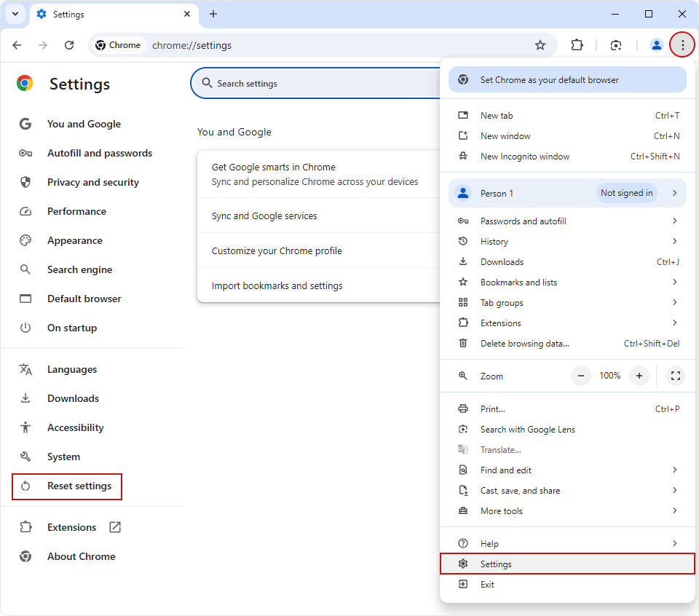Expand the More tools submenu
Image resolution: width=699 pixels, height=616 pixels.
tap(567, 511)
